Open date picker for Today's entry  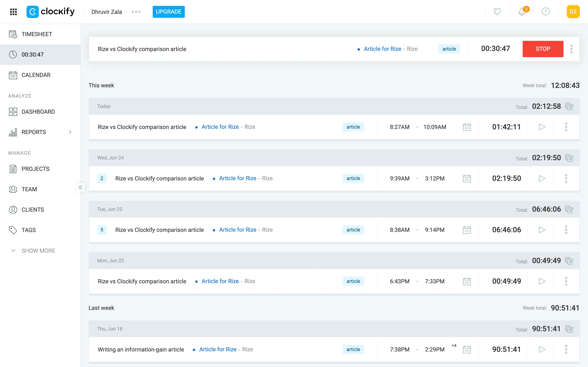(x=467, y=127)
